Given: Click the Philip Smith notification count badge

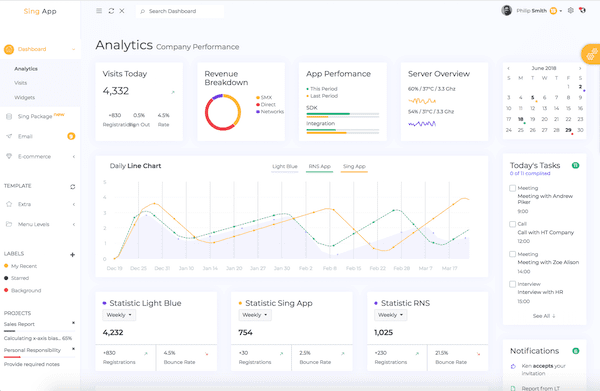Looking at the screenshot, I should [x=553, y=11].
